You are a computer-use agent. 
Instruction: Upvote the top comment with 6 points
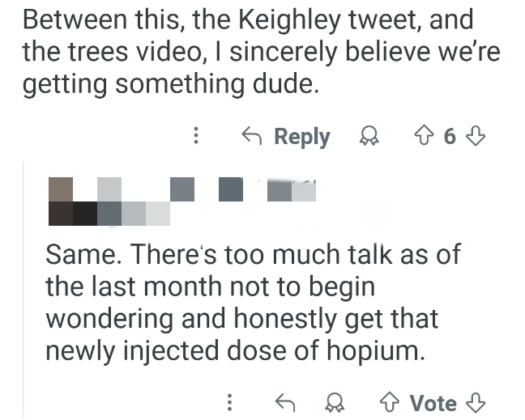click(423, 136)
